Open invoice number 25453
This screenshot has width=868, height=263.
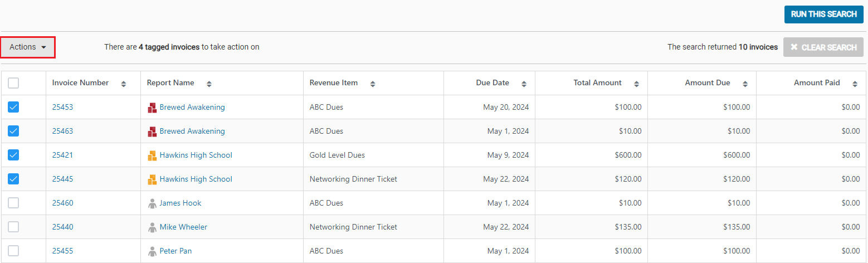tap(62, 107)
